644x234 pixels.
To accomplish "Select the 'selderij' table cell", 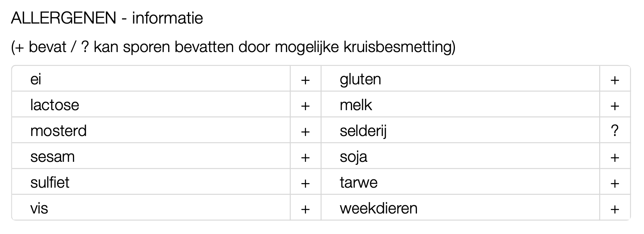I will 363,131.
